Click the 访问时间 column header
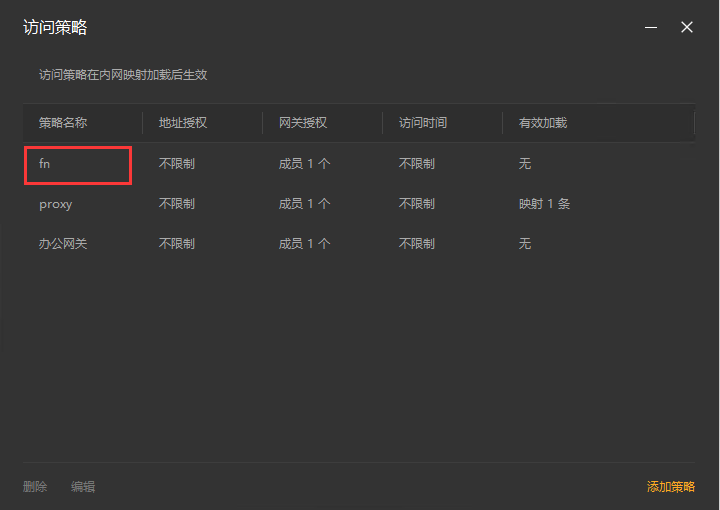Viewport: 720px width, 510px height. 423,123
